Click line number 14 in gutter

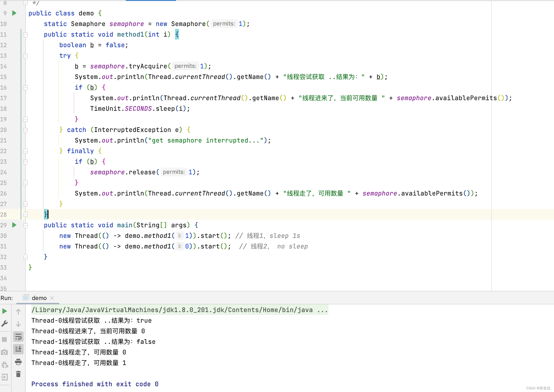[4, 66]
